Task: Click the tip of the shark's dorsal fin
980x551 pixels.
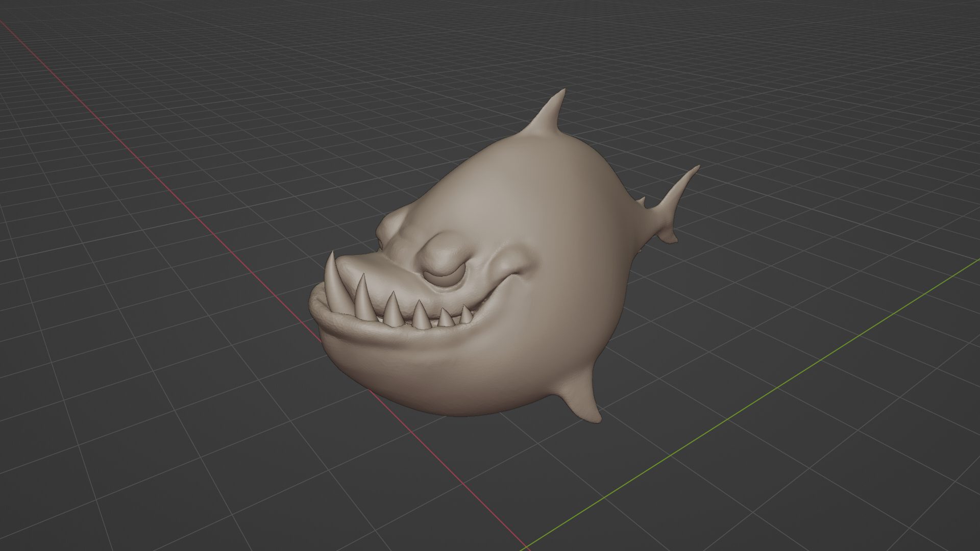Action: [563, 91]
